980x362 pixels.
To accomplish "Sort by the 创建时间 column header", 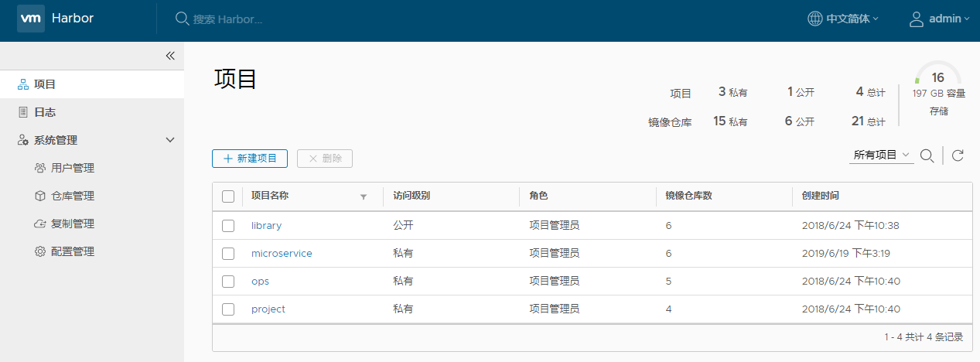I will coord(820,196).
